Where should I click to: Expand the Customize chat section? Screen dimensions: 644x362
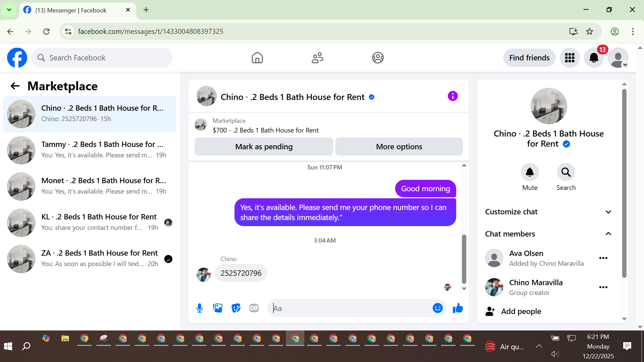[548, 212]
